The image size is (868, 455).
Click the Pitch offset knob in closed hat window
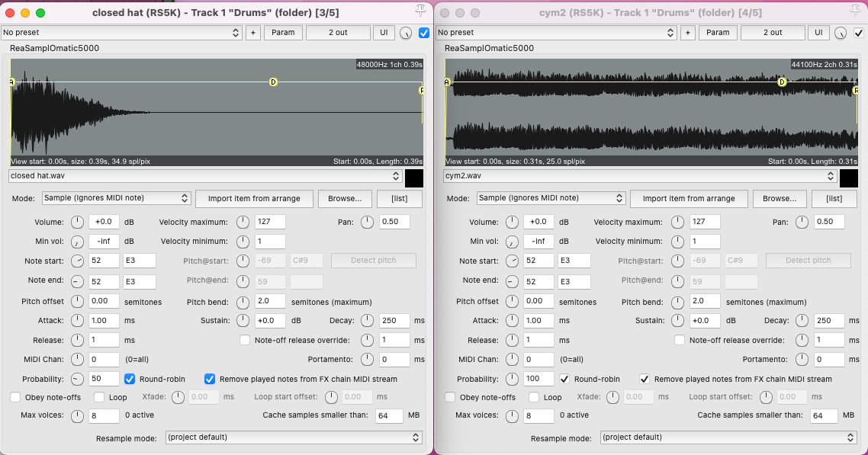pyautogui.click(x=78, y=301)
